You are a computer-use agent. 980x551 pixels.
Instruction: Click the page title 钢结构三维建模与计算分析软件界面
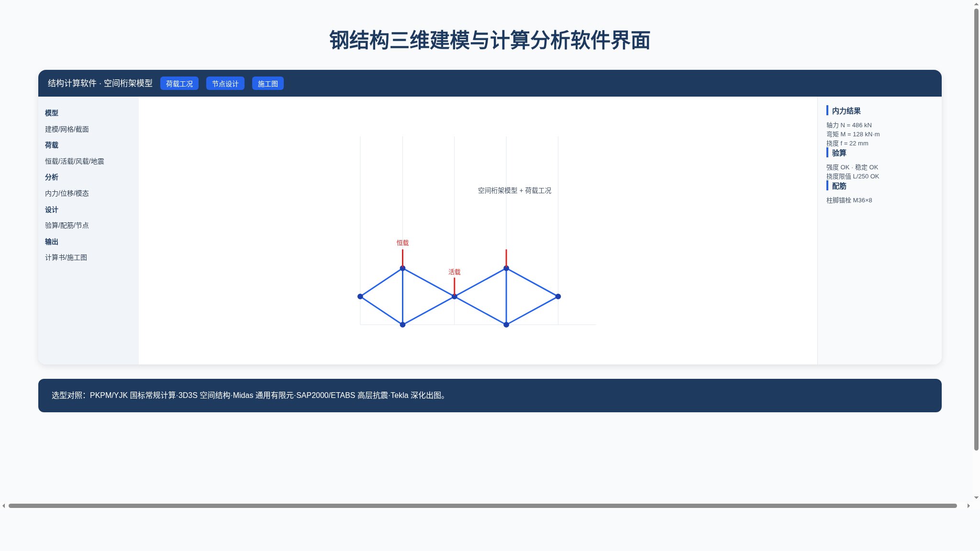pos(490,40)
